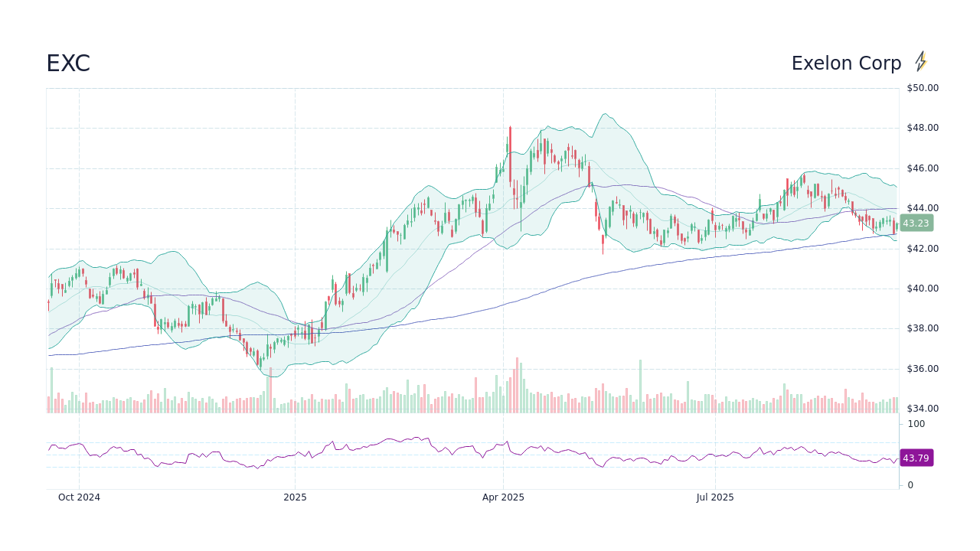Image resolution: width=980 pixels, height=551 pixels.
Task: Expand the Jul 2025 date label
Action: pyautogui.click(x=715, y=497)
